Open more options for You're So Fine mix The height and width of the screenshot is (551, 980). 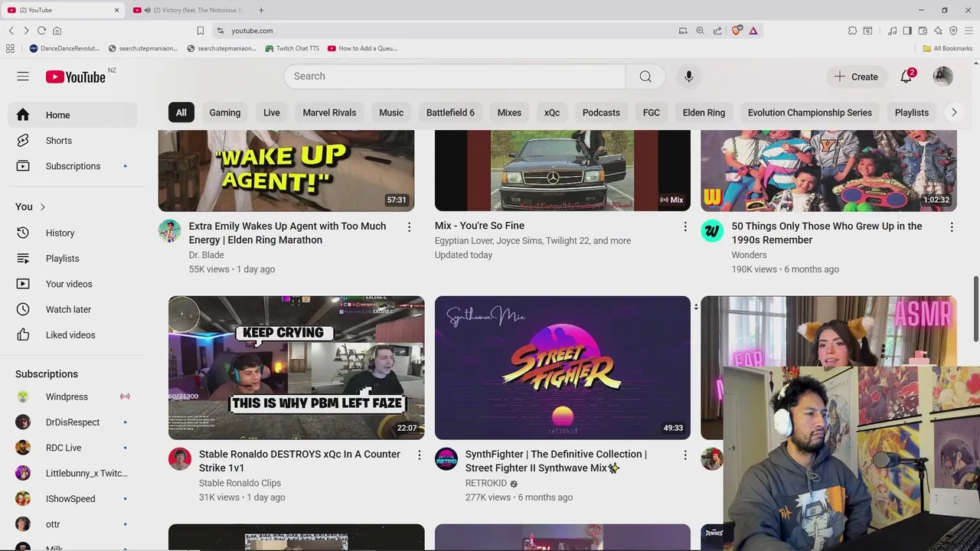685,227
